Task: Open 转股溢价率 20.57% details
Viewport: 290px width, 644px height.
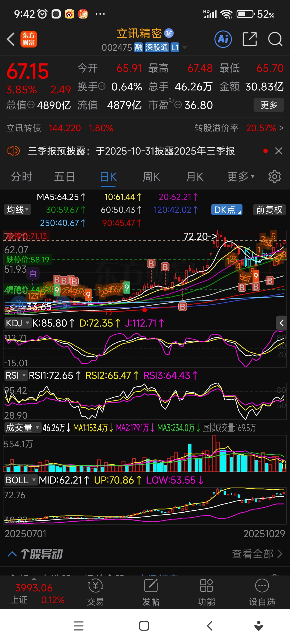Action: 239,128
